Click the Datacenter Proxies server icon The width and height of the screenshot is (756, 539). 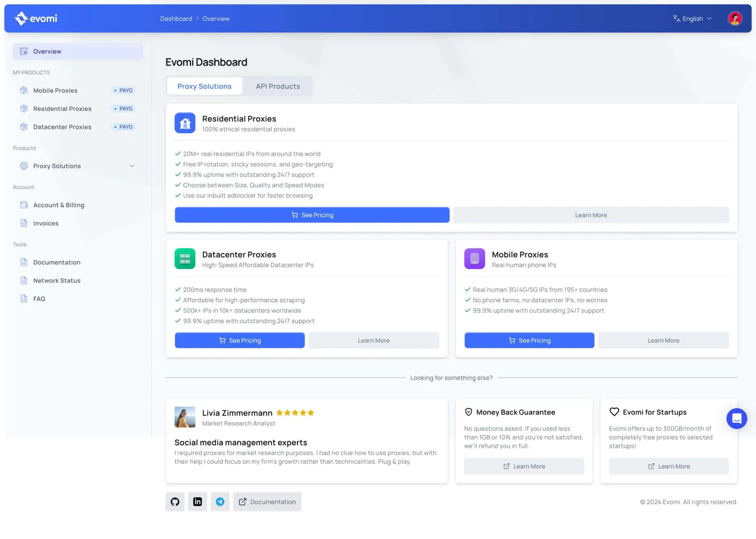tap(185, 259)
